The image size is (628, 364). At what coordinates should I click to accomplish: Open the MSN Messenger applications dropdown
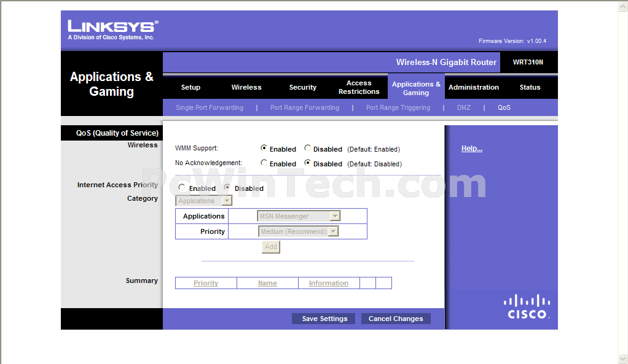pos(299,216)
